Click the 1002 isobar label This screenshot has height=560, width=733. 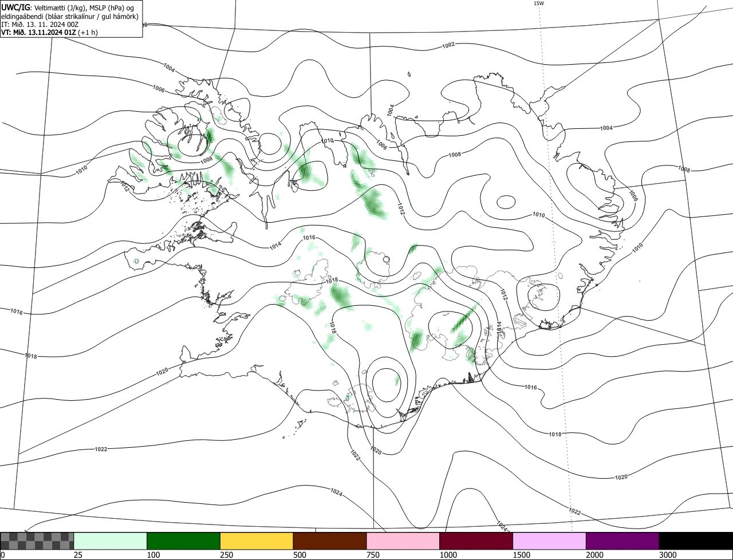tap(448, 45)
